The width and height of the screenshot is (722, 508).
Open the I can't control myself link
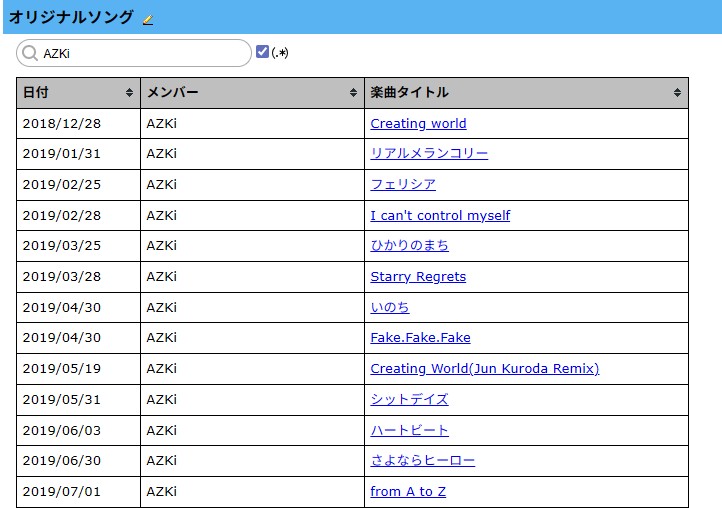click(x=440, y=216)
